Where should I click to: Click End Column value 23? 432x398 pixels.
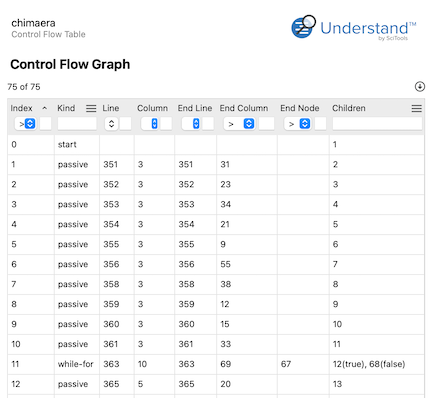tap(225, 184)
